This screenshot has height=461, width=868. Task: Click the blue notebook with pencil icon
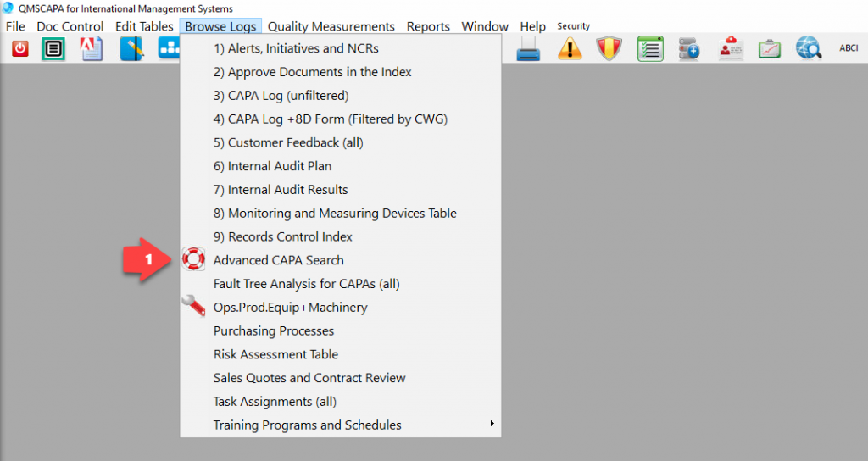coord(131,48)
